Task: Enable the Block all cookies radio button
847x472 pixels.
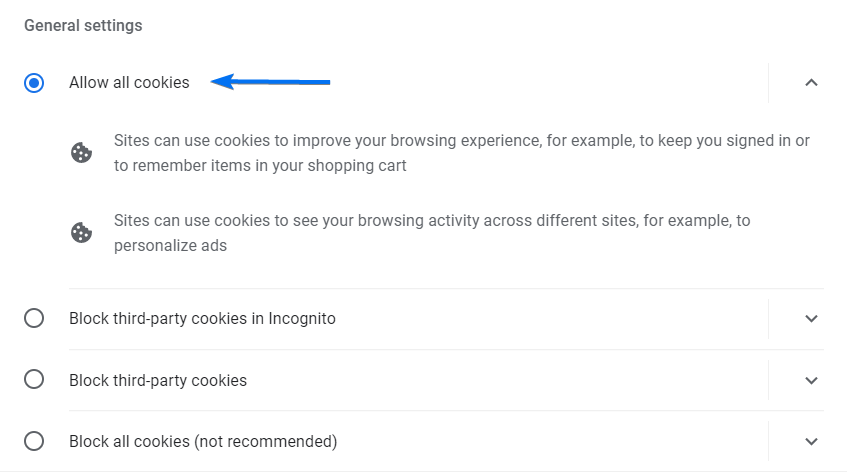Action: tap(34, 441)
